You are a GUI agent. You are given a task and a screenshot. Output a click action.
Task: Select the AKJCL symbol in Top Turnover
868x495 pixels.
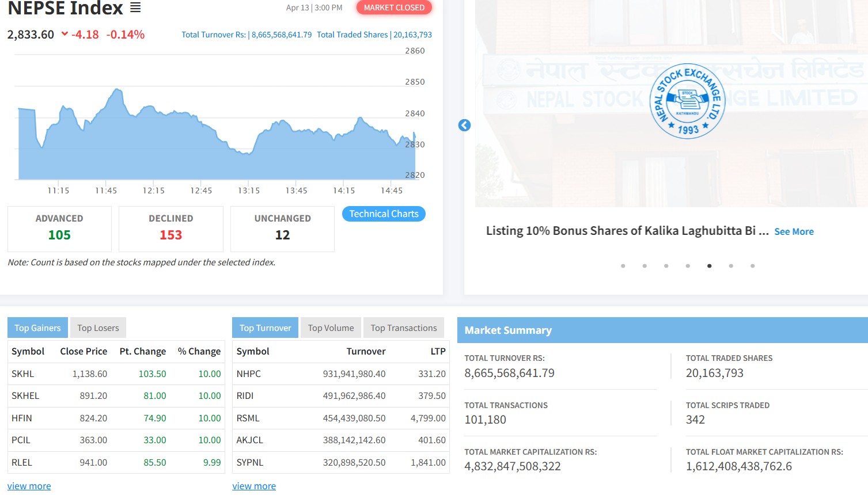[x=250, y=440]
